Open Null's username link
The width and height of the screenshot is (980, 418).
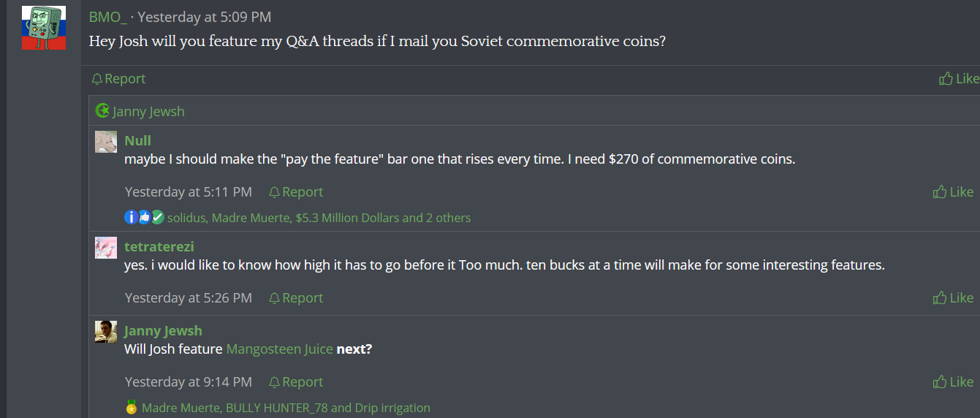pos(137,140)
